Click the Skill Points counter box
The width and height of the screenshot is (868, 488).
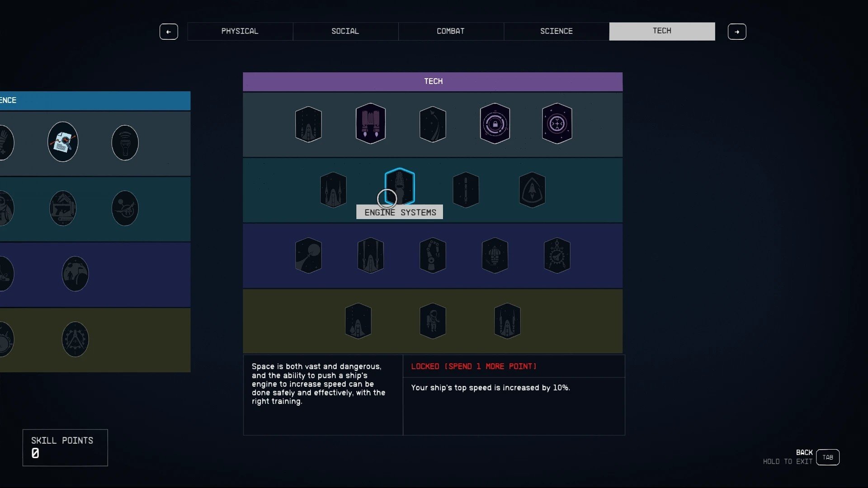[x=65, y=447]
